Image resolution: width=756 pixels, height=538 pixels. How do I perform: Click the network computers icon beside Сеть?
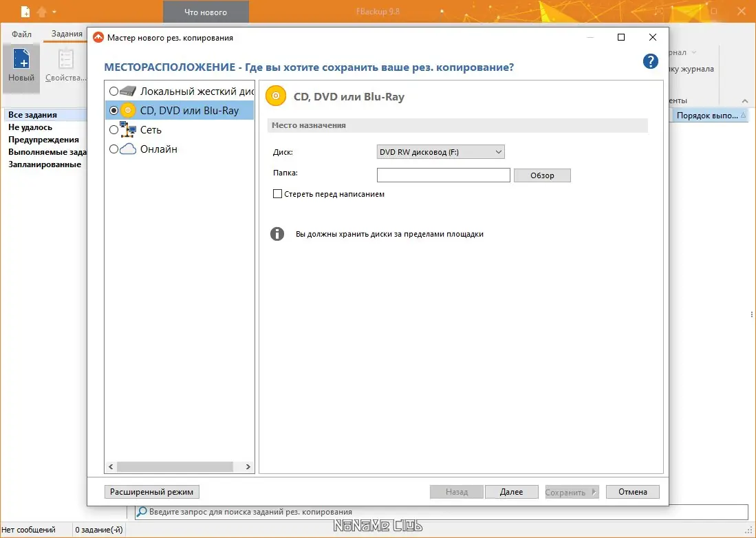pos(128,129)
